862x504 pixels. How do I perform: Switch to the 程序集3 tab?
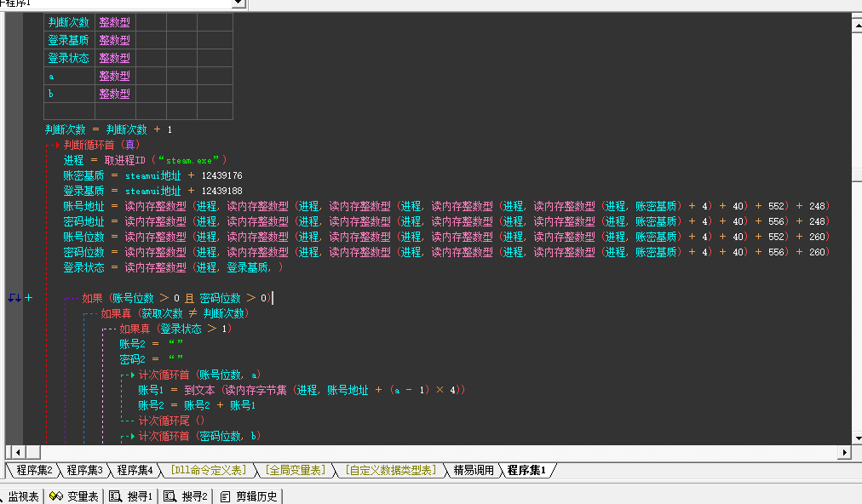pos(84,470)
